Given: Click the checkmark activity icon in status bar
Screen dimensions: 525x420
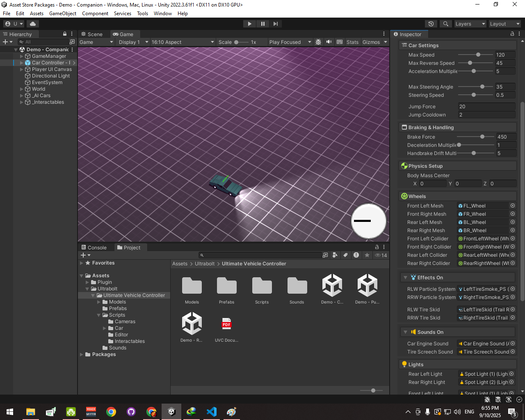Looking at the screenshot, I should tap(519, 399).
